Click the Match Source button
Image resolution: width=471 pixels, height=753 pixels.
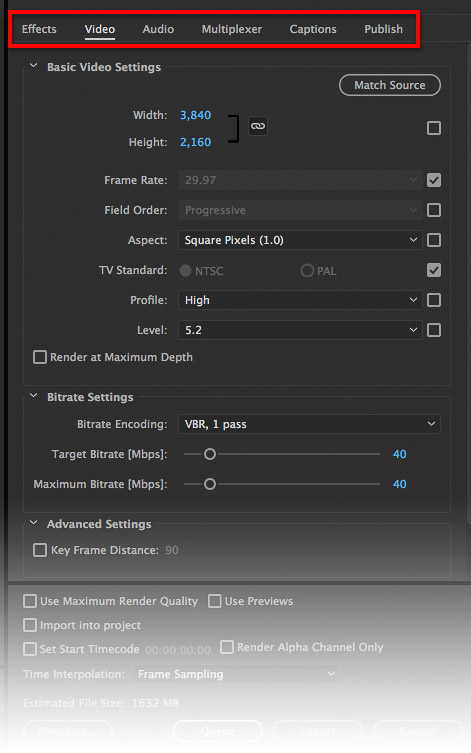coord(390,85)
